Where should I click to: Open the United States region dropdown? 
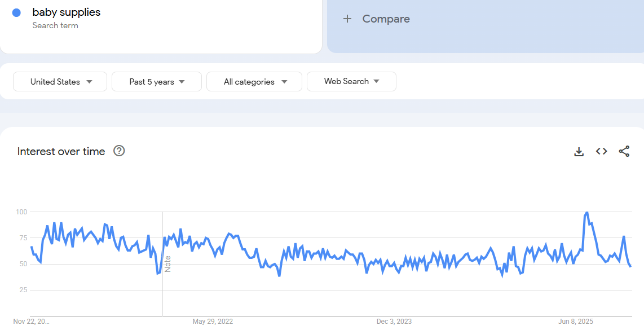60,81
